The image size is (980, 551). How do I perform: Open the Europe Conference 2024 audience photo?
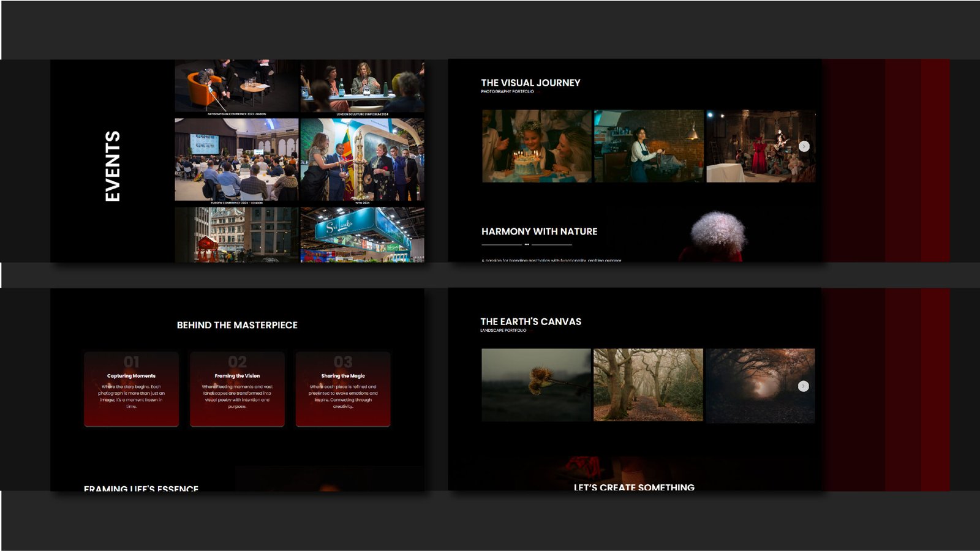click(x=236, y=159)
